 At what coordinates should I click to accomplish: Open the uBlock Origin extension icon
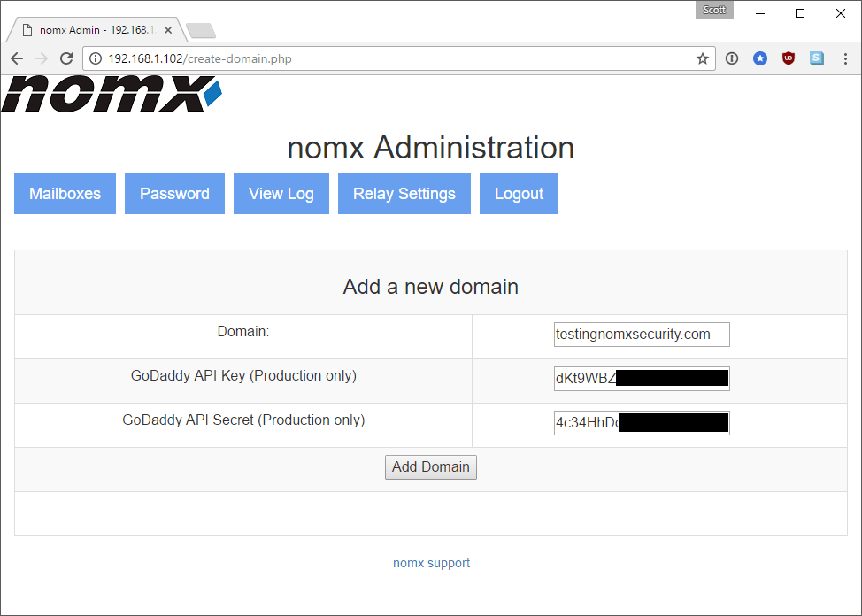point(788,58)
